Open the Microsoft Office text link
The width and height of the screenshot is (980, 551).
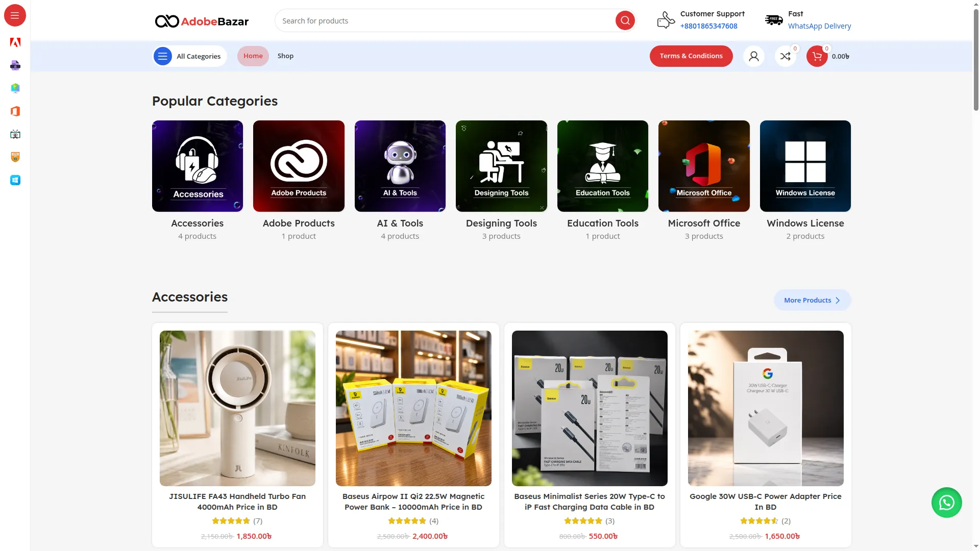click(x=704, y=223)
